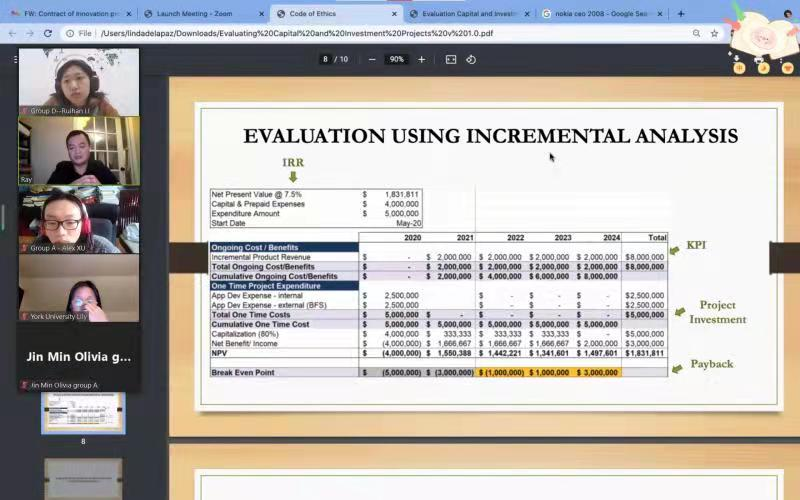Download the PDF using the download icon
This screenshot has height=500, width=800.
tap(737, 58)
